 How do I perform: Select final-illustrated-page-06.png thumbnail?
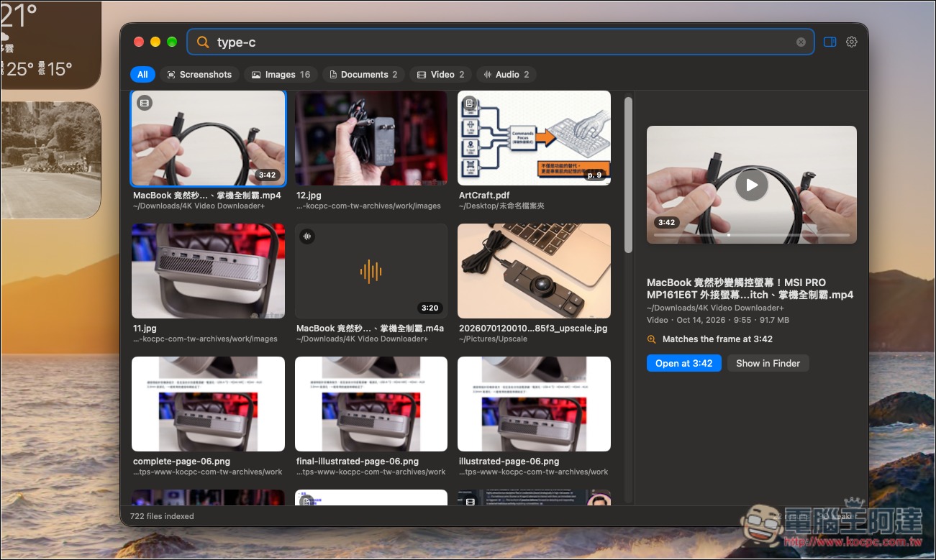371,404
